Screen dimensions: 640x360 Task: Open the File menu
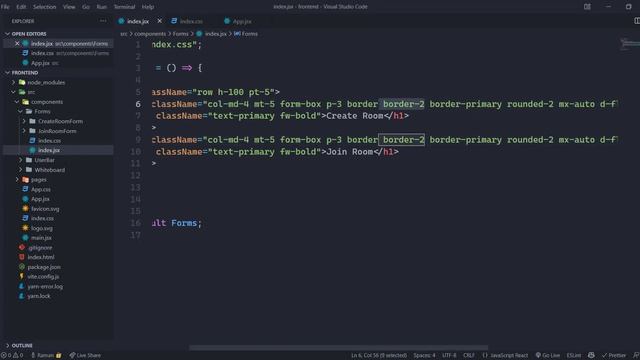pos(5,7)
